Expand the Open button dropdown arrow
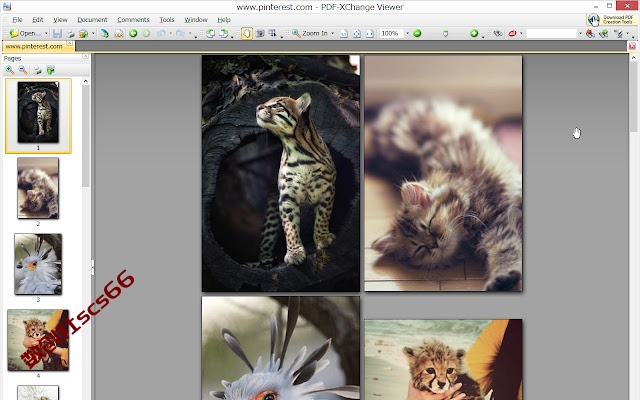The image size is (640, 400). coord(46,33)
